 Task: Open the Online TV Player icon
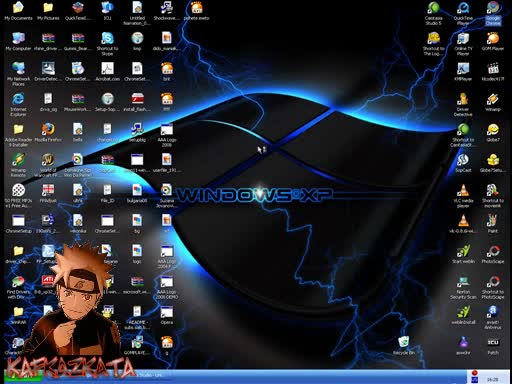pyautogui.click(x=463, y=43)
